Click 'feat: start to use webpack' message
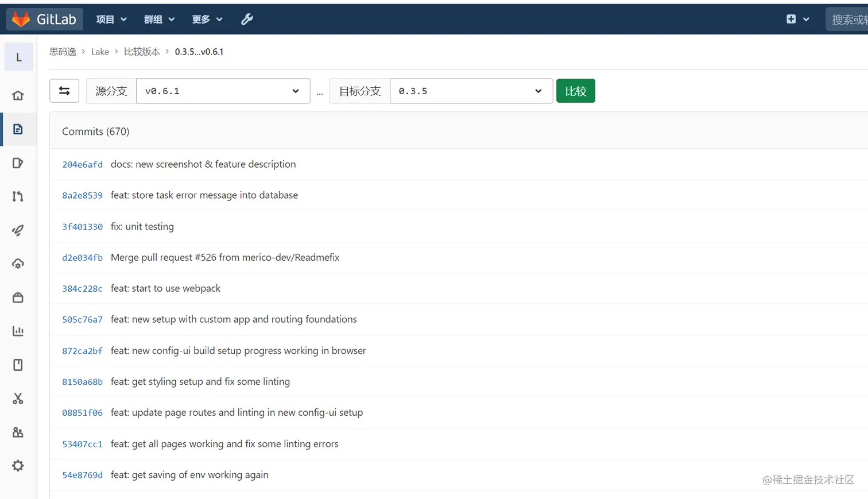Image resolution: width=868 pixels, height=499 pixels. [x=165, y=288]
